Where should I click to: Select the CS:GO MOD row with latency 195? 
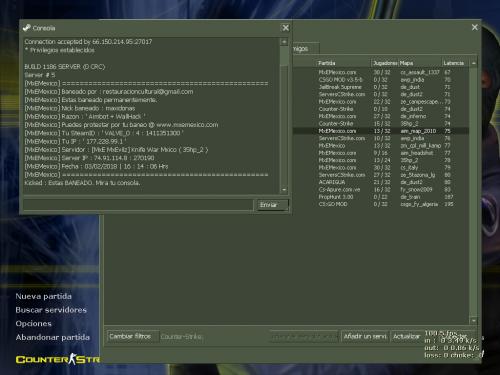click(x=381, y=204)
